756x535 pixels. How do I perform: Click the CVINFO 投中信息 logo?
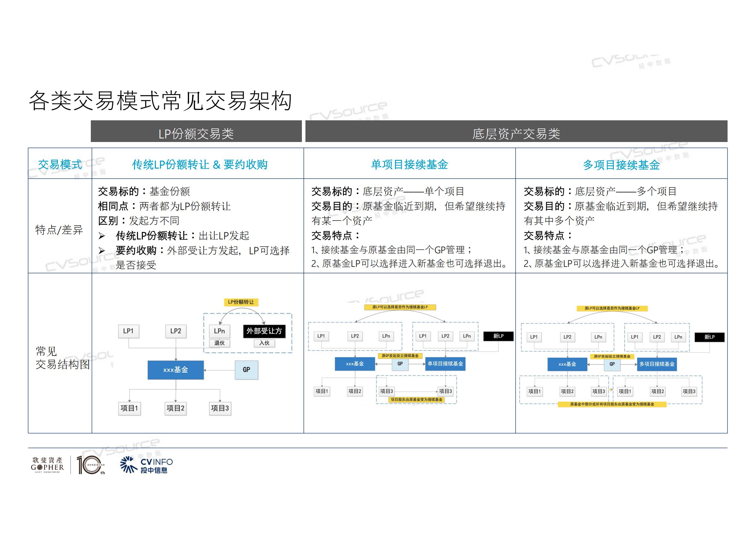click(x=146, y=465)
